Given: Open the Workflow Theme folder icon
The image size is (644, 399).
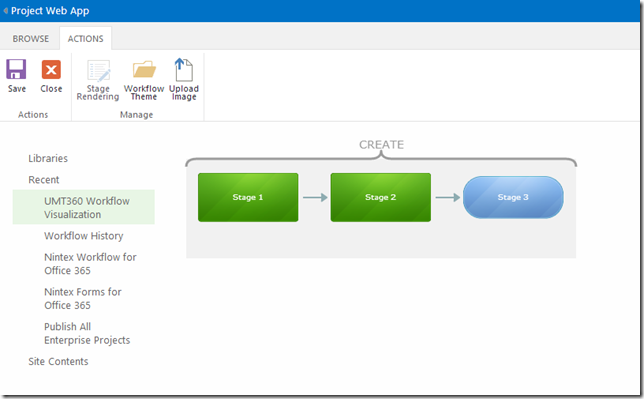Looking at the screenshot, I should [144, 69].
